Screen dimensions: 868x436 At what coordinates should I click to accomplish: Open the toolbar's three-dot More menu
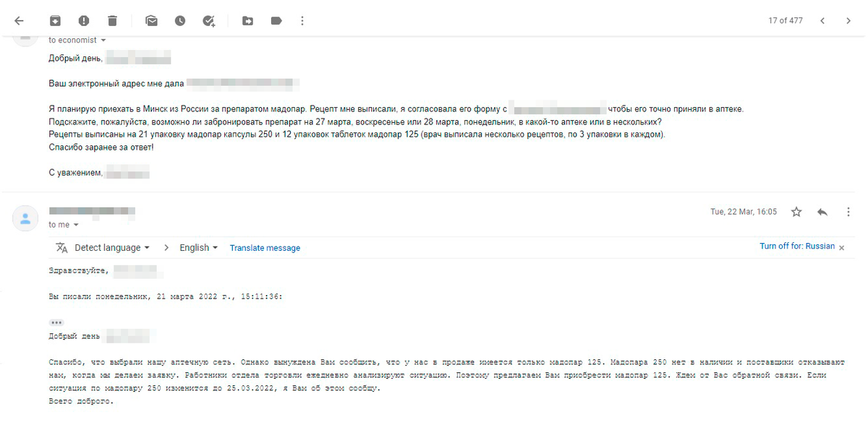[x=302, y=21]
